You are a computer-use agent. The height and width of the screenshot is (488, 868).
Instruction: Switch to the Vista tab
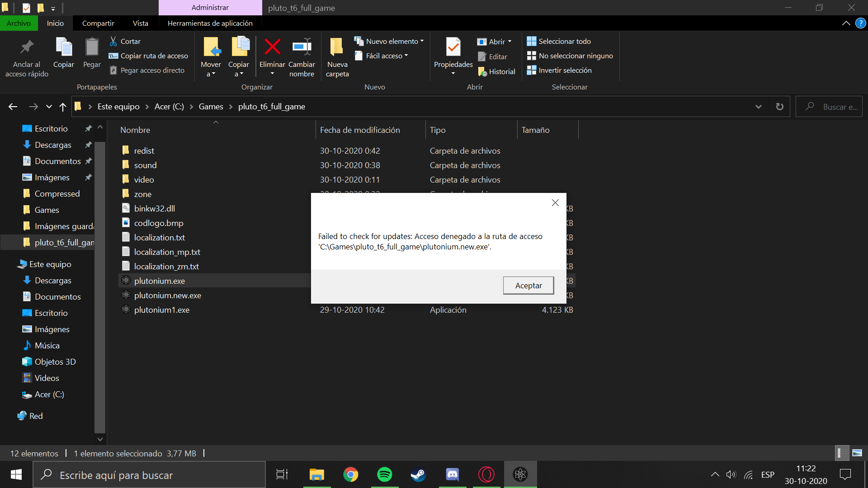coord(140,23)
